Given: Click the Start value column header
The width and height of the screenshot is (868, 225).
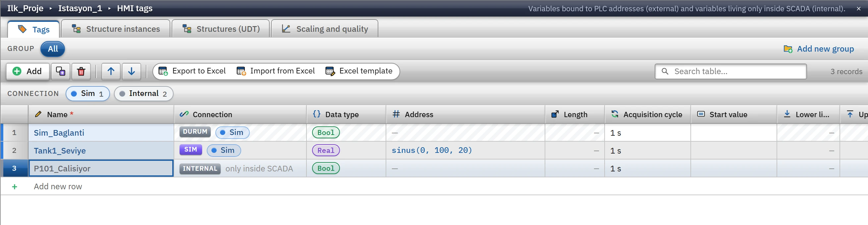Looking at the screenshot, I should tap(734, 114).
